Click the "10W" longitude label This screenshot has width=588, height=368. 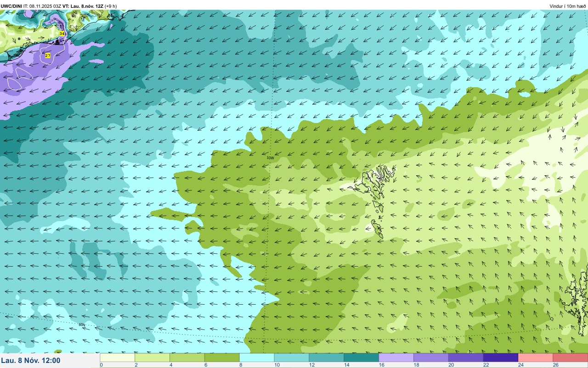(x=270, y=158)
